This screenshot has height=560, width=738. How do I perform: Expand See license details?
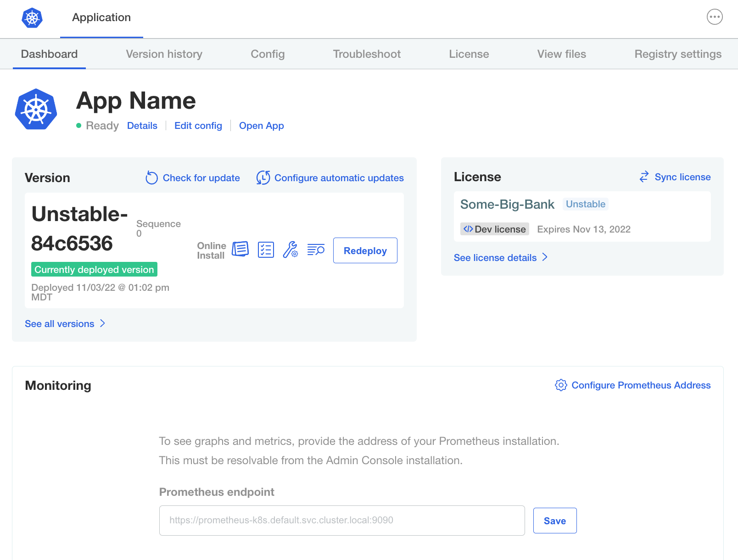[495, 257]
